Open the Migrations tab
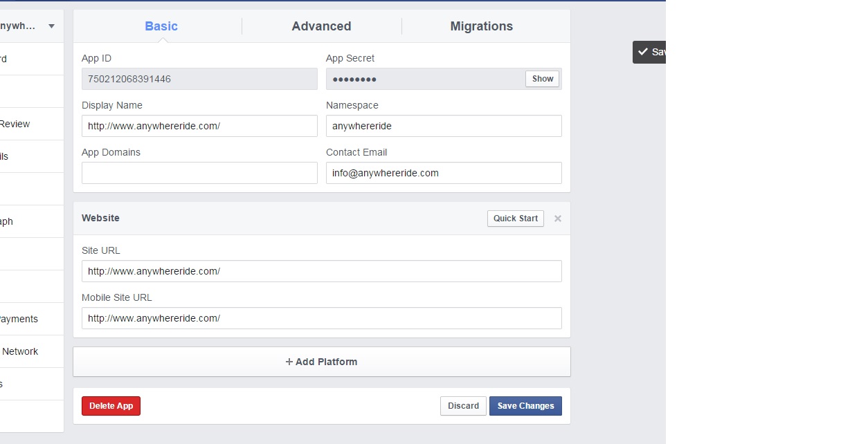Viewport: 868px width, 444px height. tap(481, 26)
